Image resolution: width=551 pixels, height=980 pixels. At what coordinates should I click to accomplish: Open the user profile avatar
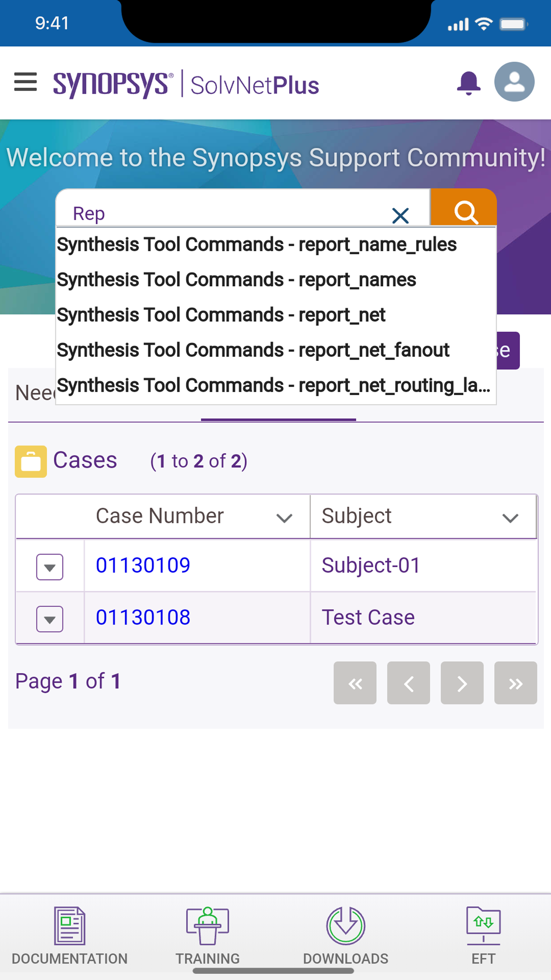pos(514,82)
